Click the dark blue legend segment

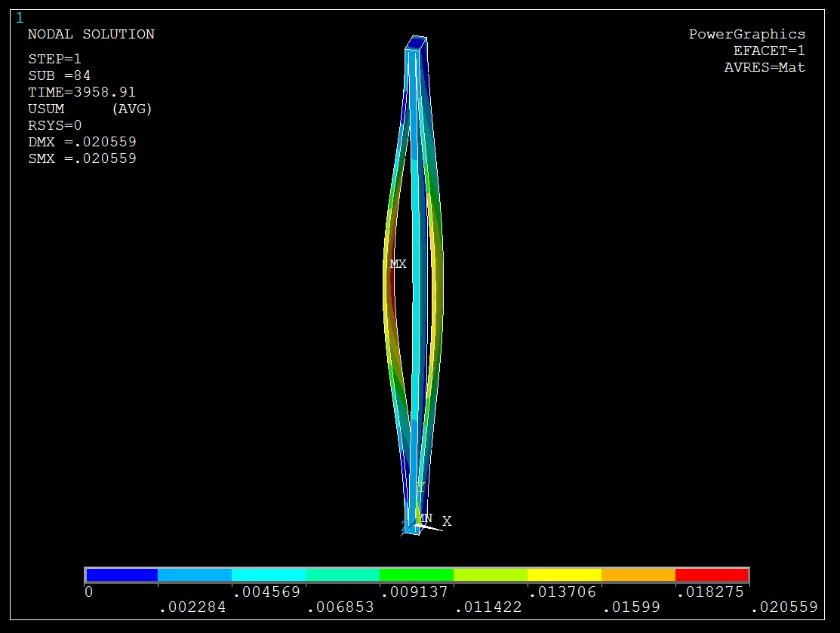point(122,575)
